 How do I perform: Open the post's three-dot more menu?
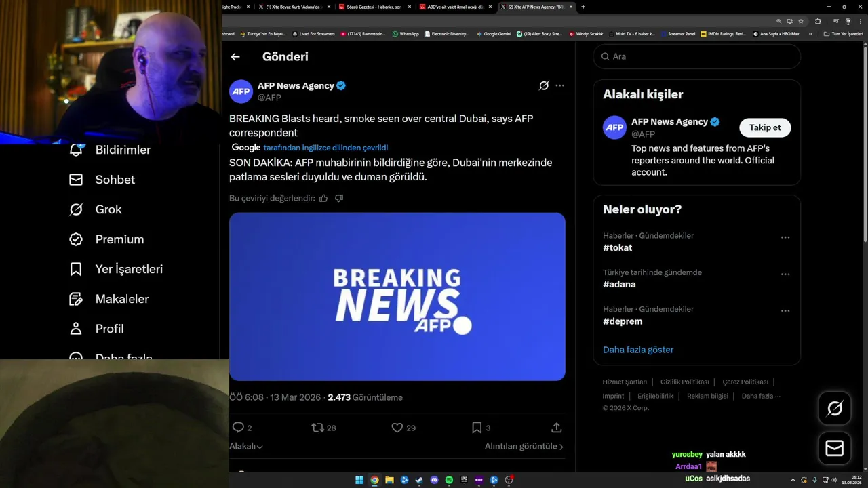tap(559, 85)
